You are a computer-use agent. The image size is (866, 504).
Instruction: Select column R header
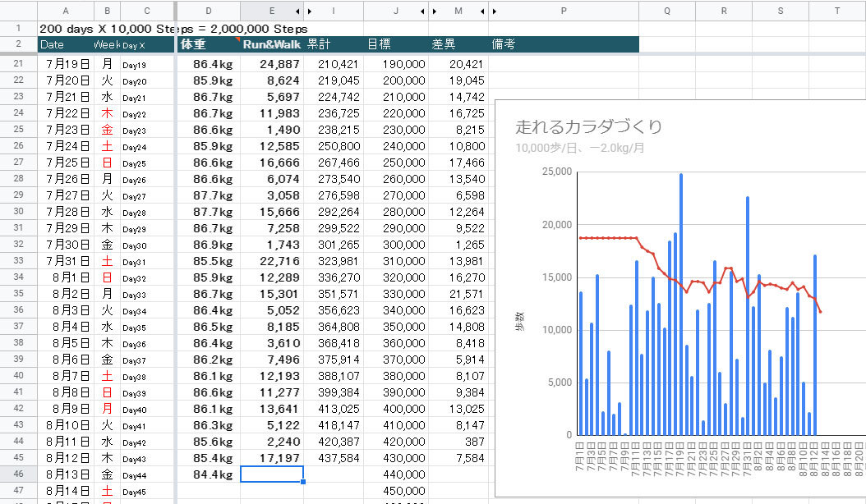pyautogui.click(x=724, y=11)
